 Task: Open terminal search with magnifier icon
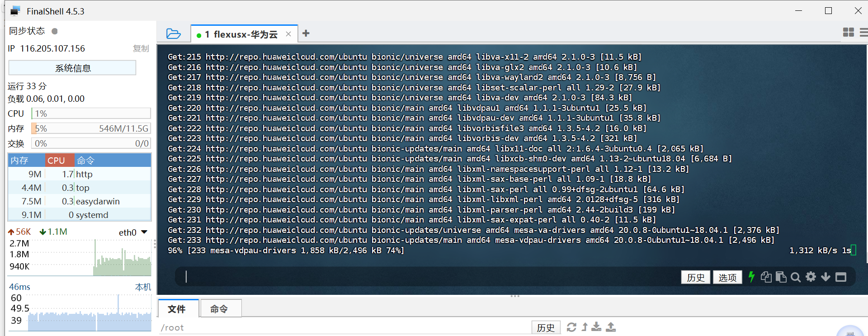click(x=796, y=277)
